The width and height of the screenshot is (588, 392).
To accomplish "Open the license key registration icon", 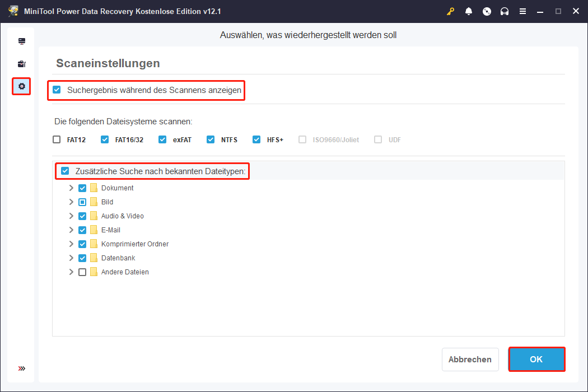I will (450, 11).
